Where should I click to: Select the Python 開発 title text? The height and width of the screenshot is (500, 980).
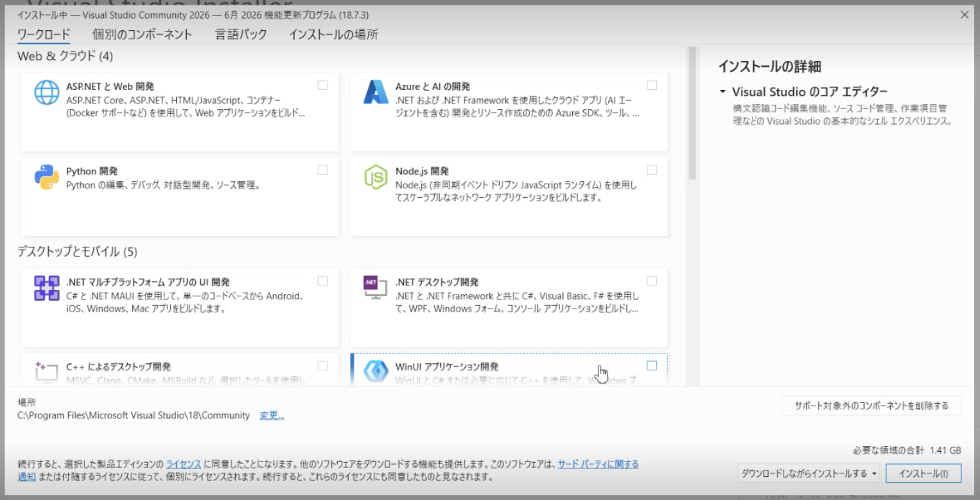point(92,172)
